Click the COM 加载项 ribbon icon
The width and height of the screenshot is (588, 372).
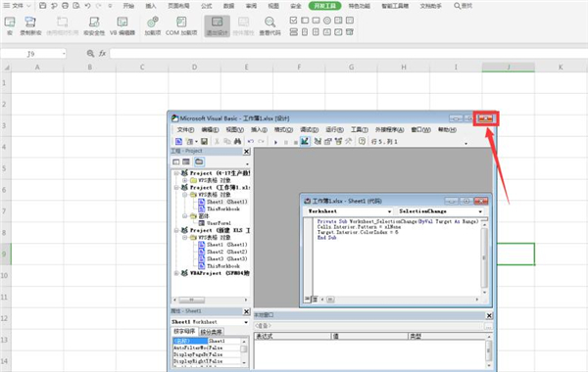[181, 25]
